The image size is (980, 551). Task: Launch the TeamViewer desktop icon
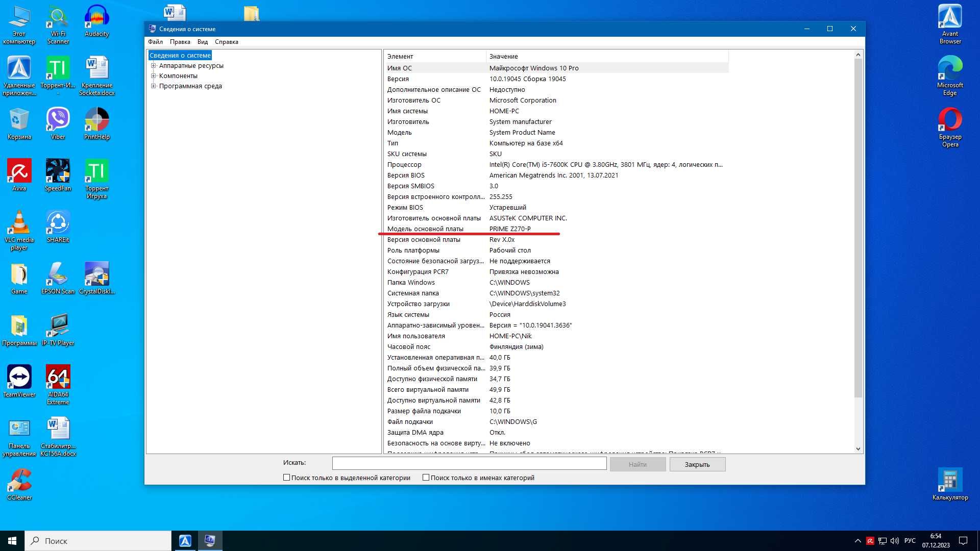[x=19, y=381]
